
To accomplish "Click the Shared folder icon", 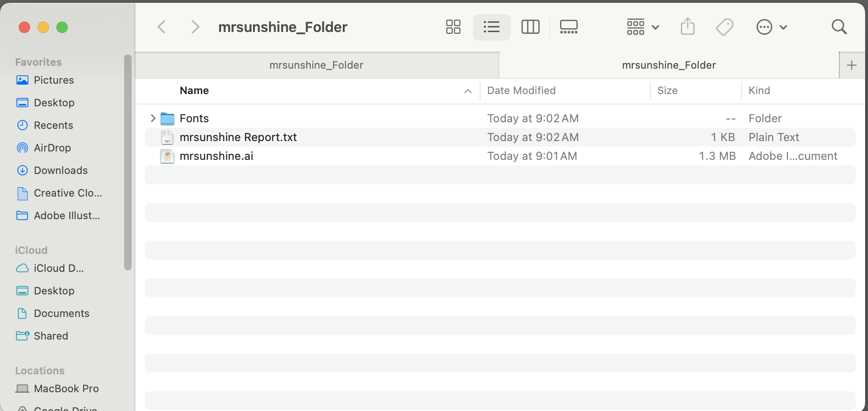I will (23, 336).
